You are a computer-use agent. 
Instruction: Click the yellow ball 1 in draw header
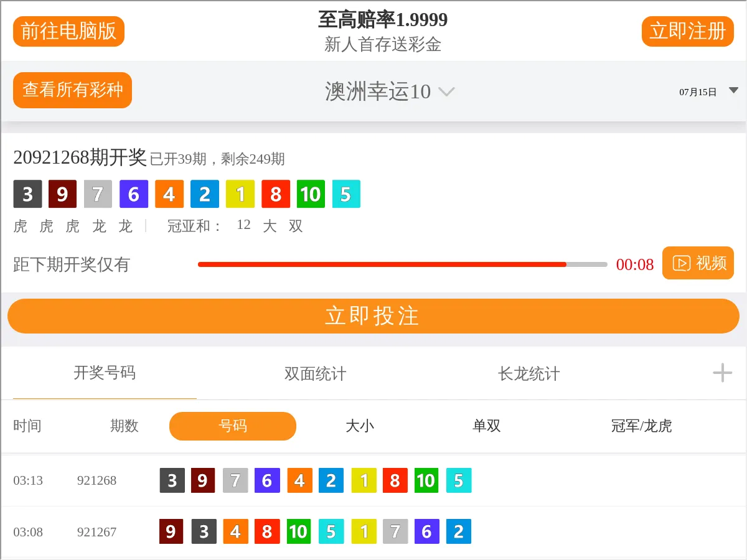point(240,194)
